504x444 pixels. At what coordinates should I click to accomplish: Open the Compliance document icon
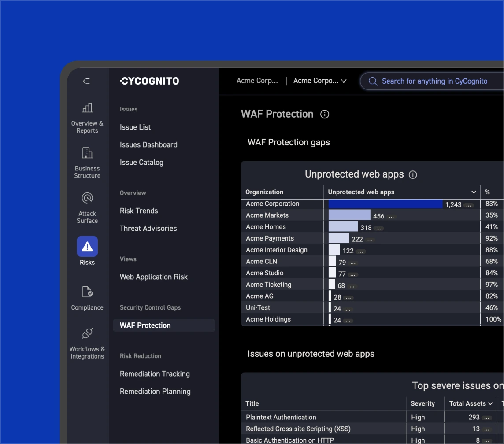click(87, 292)
